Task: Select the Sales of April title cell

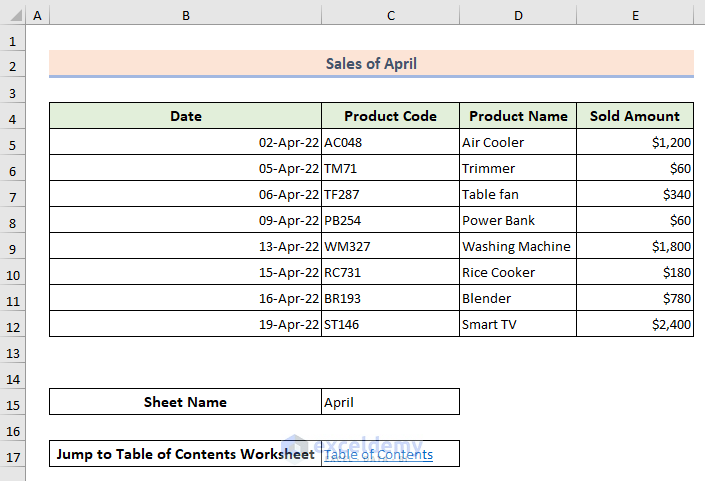Action: tap(371, 64)
